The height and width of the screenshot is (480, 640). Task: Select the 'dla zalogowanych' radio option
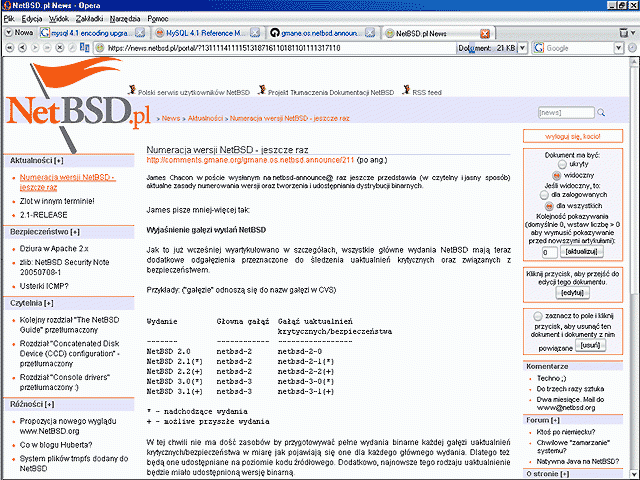(x=543, y=195)
